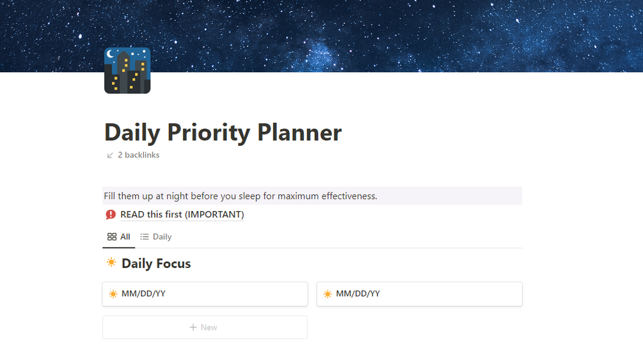This screenshot has width=643, height=364.
Task: Open the READ this first (IMPORTANT) page
Action: (182, 214)
